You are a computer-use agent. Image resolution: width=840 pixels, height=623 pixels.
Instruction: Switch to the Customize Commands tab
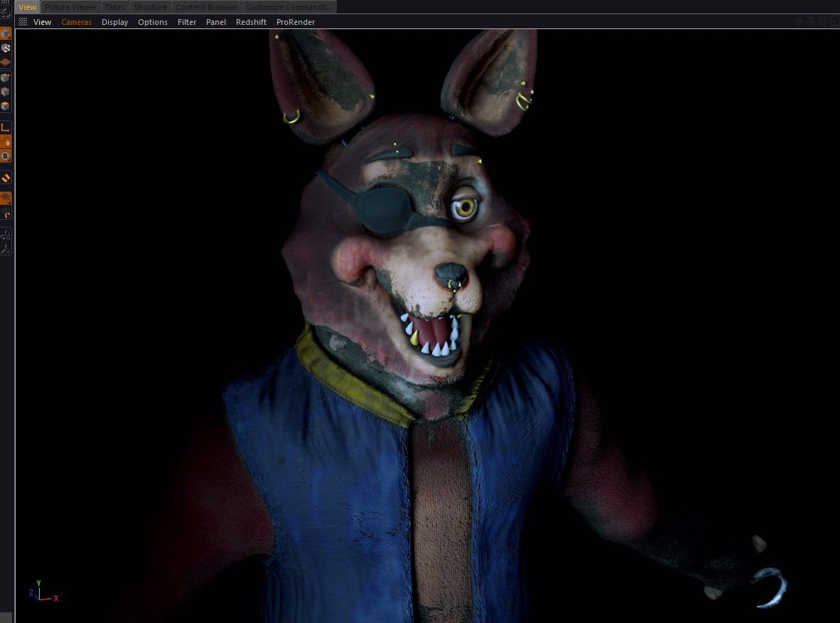[289, 7]
